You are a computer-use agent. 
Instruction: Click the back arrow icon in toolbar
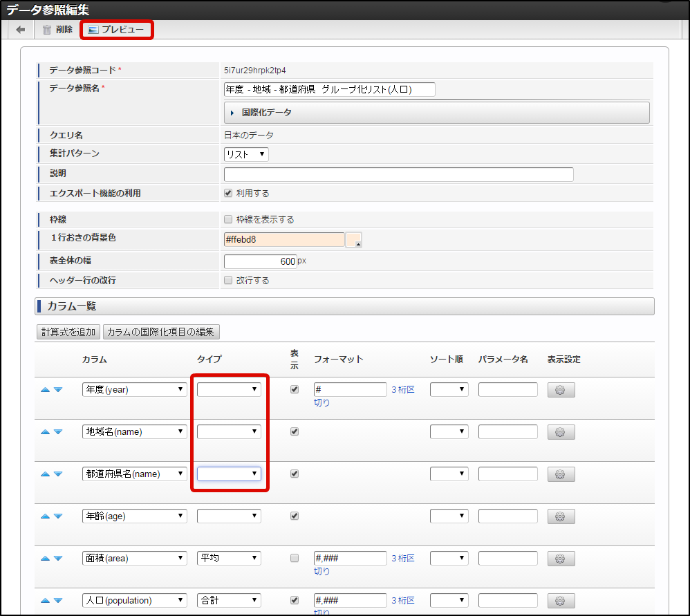click(x=21, y=30)
